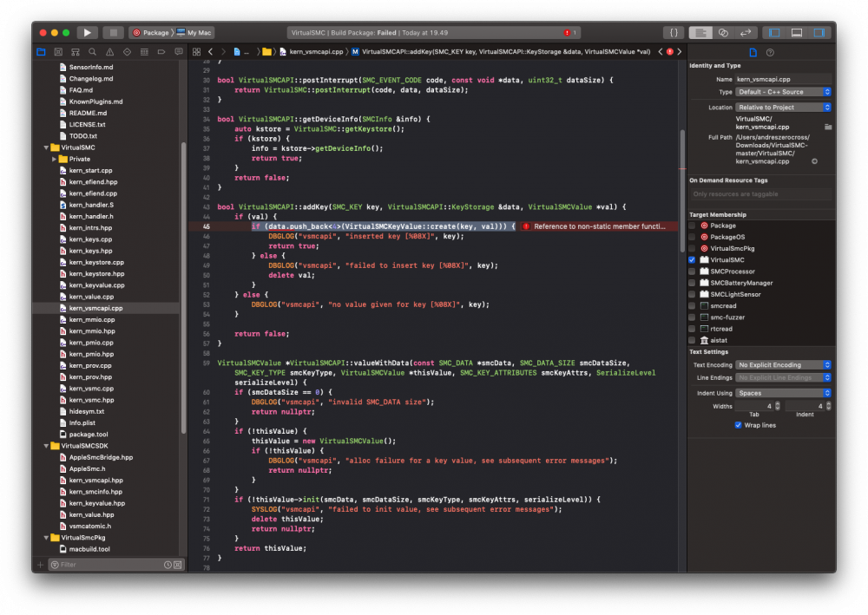
Task: Switch to the Version editor arrows
Action: tap(746, 33)
